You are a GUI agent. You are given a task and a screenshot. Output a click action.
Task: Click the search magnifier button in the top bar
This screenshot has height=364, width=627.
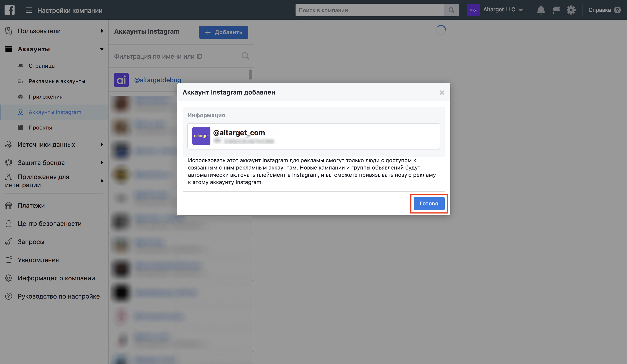(451, 10)
